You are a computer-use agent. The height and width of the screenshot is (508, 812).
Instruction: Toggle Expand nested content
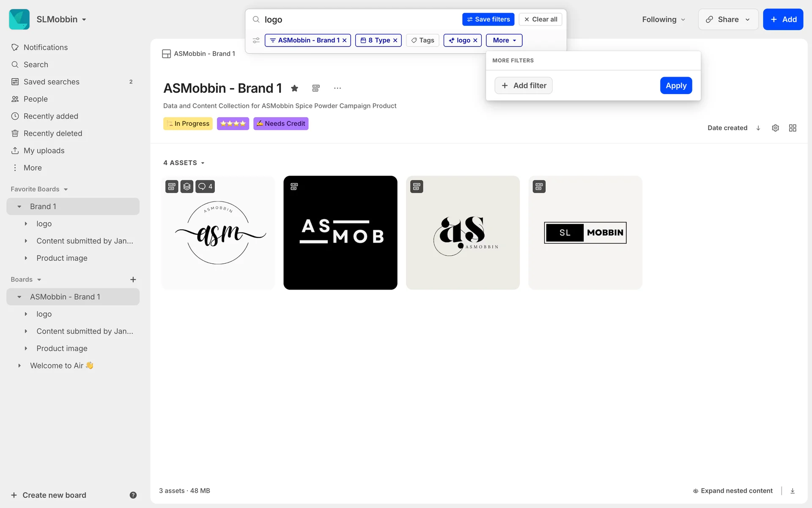732,491
